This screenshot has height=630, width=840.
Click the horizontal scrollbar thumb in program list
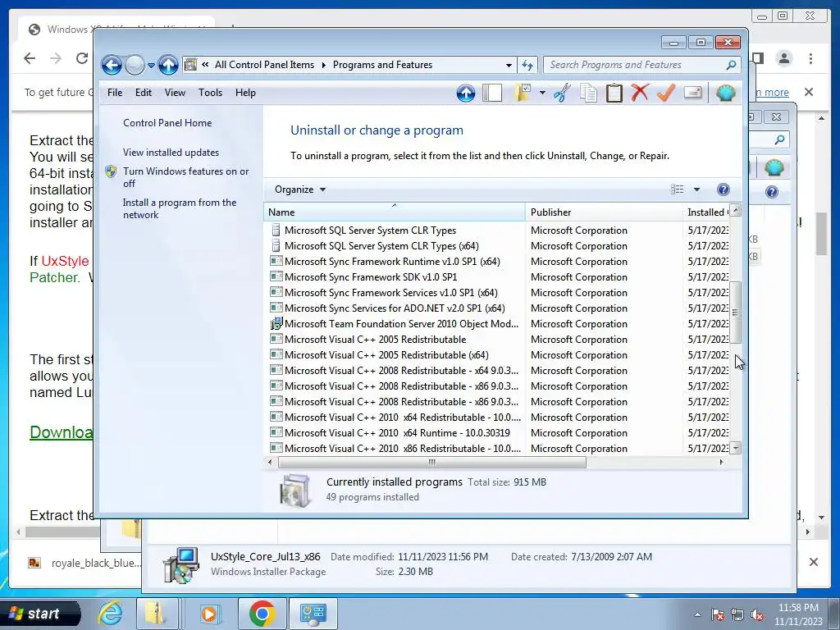pos(431,463)
